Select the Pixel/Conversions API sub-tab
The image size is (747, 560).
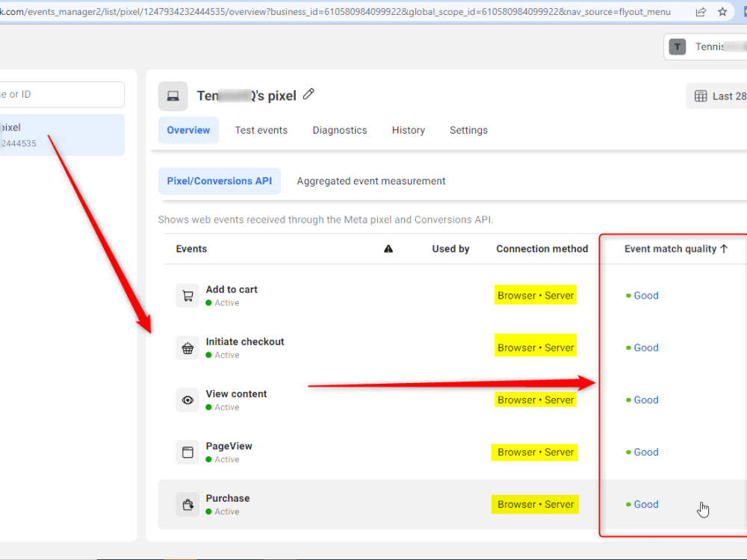click(219, 181)
